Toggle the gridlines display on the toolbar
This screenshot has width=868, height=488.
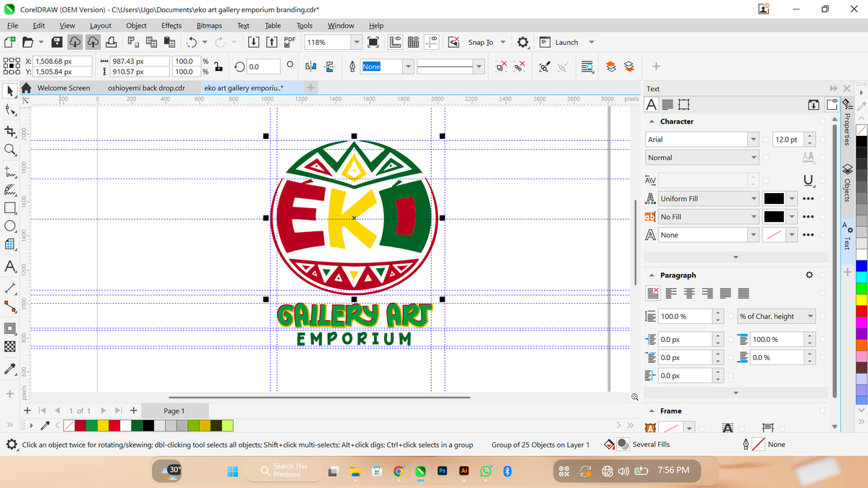(413, 42)
